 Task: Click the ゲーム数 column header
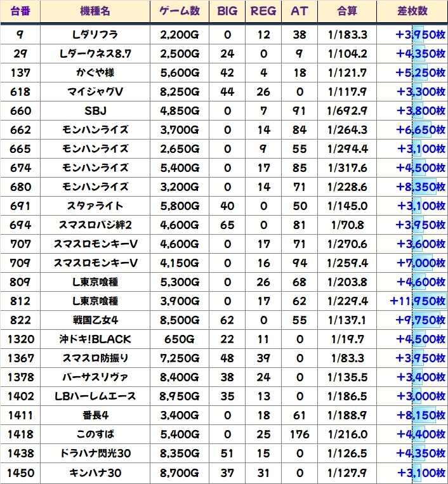point(180,11)
